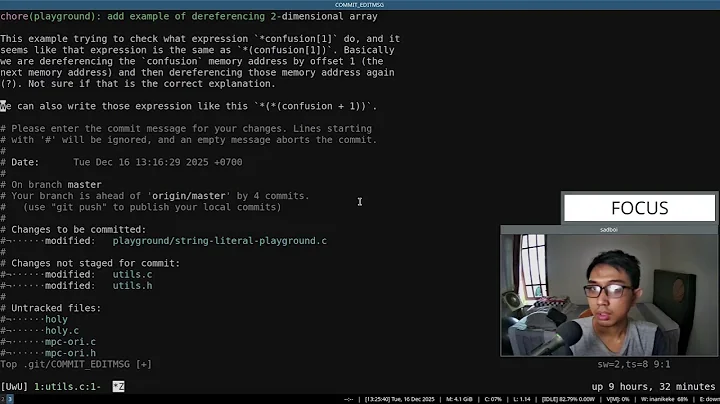Click 'Changes not staged for commit:' header
The image size is (720, 404).
tap(96, 263)
